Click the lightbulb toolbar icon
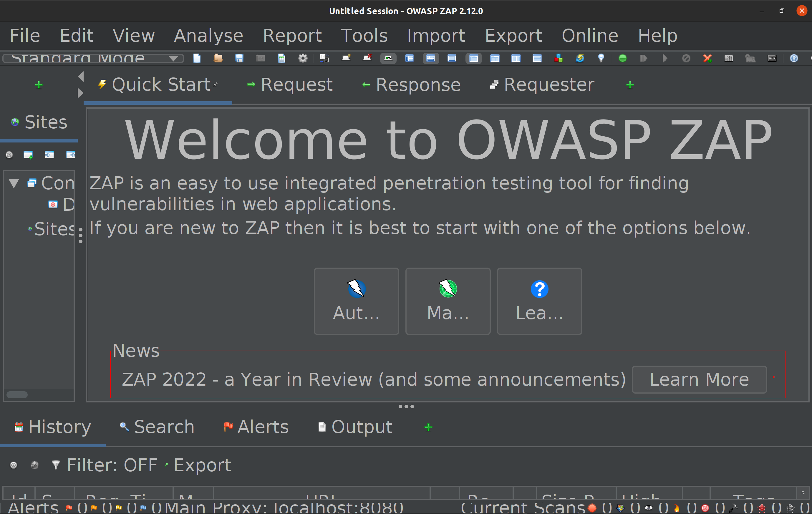This screenshot has width=812, height=514. click(601, 58)
